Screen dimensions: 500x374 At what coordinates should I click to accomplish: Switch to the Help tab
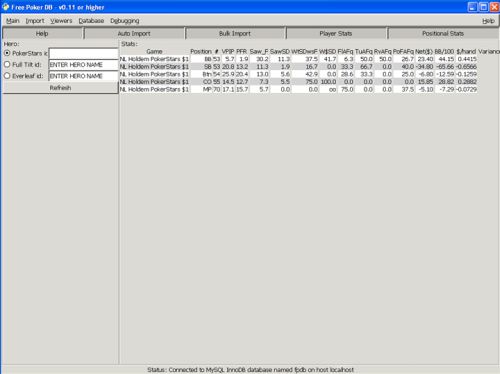tap(42, 33)
